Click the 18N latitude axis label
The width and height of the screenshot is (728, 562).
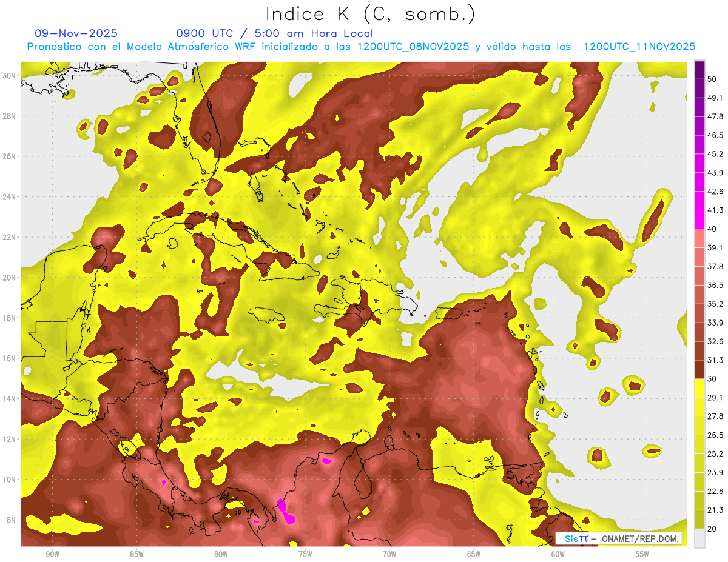[x=10, y=318]
